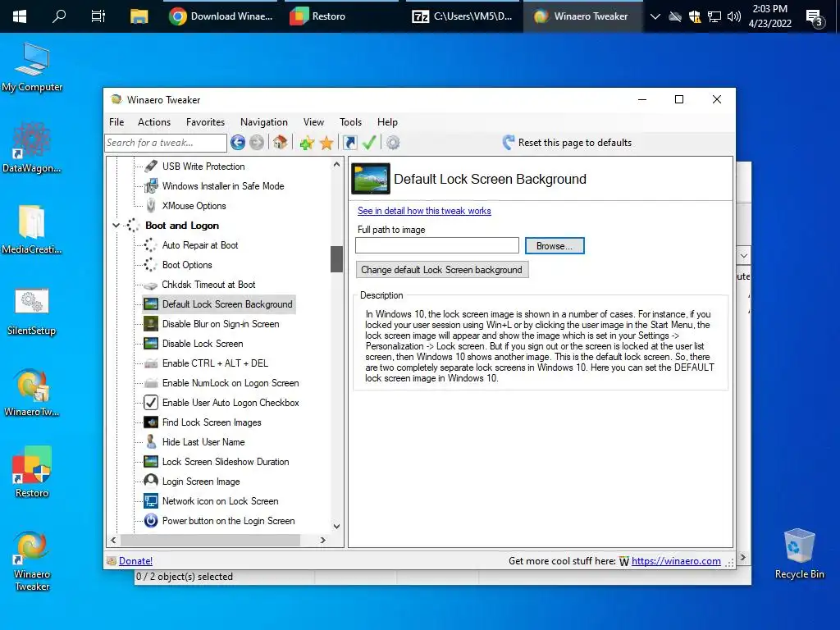The image size is (840, 630).
Task: Click the green checkmark apply icon
Action: click(369, 143)
